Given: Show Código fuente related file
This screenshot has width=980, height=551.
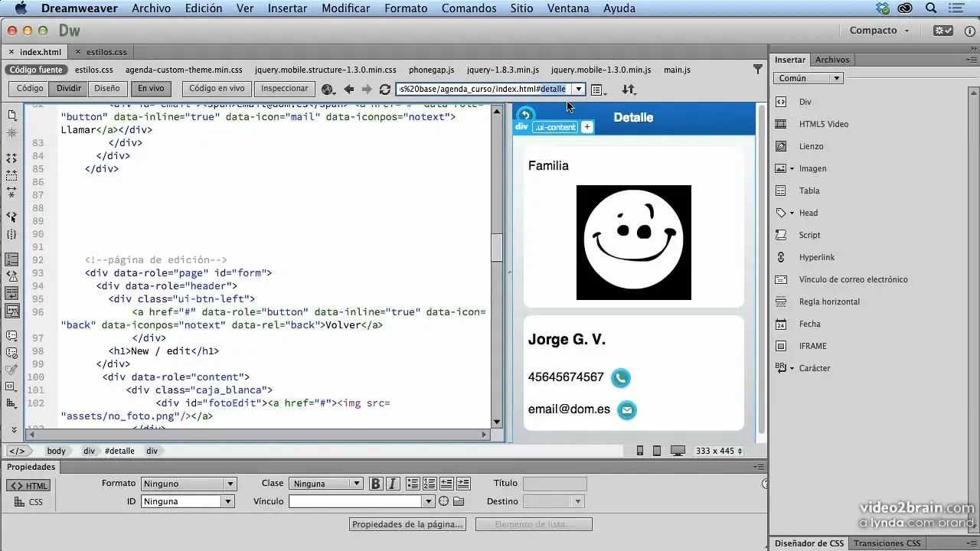Looking at the screenshot, I should 36,70.
